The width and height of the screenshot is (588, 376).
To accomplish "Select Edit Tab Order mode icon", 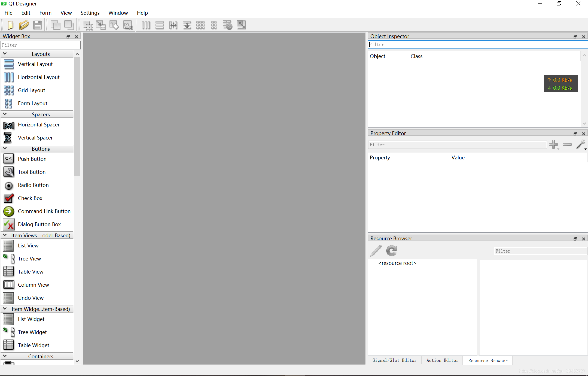I will 128,25.
